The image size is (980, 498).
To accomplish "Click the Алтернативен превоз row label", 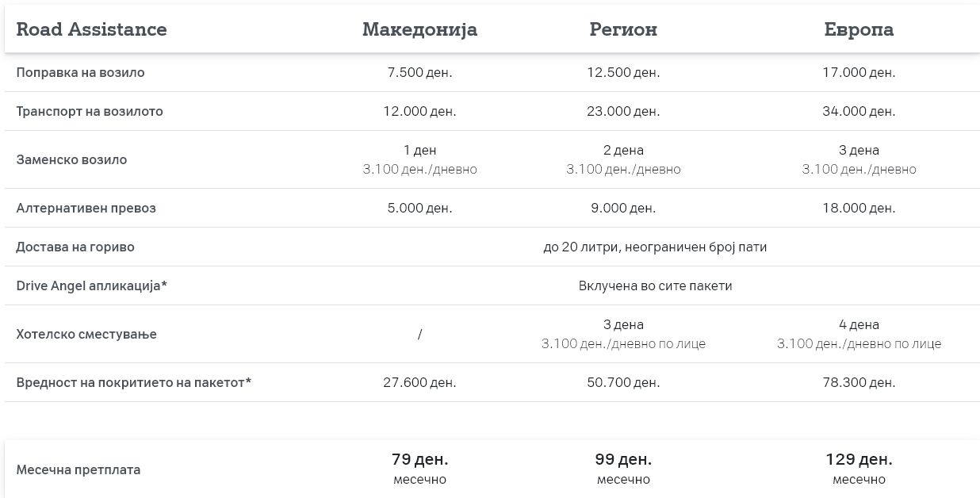I will click(86, 208).
